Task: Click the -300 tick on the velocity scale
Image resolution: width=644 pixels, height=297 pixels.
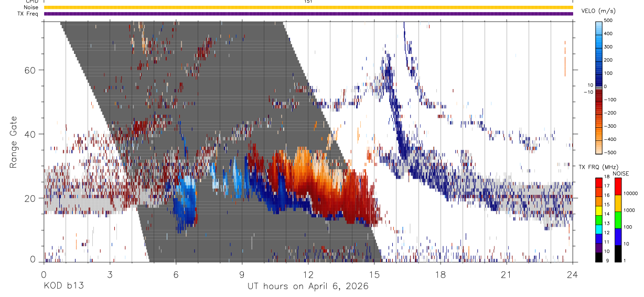Action: coord(611,126)
